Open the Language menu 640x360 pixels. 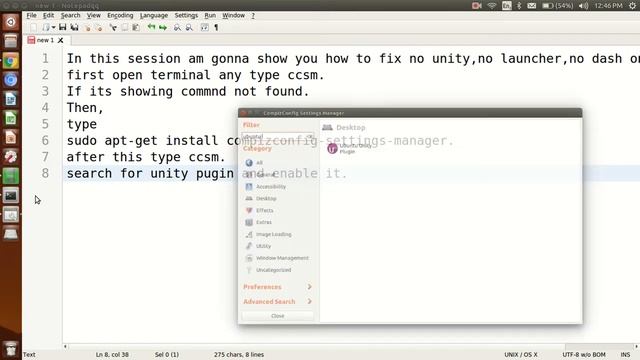(154, 15)
